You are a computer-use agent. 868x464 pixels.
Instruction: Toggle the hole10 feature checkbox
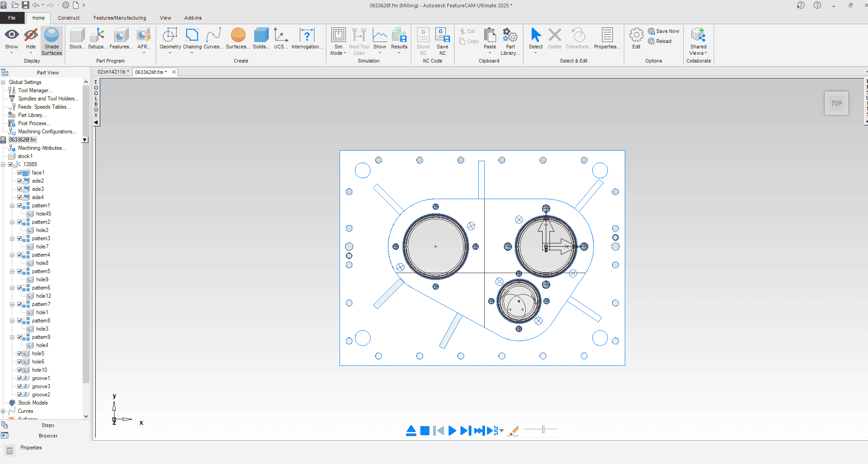pos(20,370)
